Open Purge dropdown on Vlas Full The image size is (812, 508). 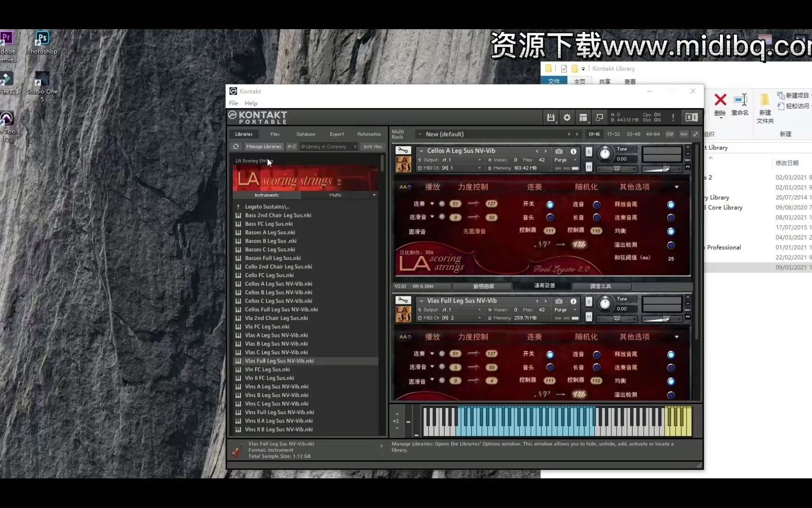coord(566,310)
